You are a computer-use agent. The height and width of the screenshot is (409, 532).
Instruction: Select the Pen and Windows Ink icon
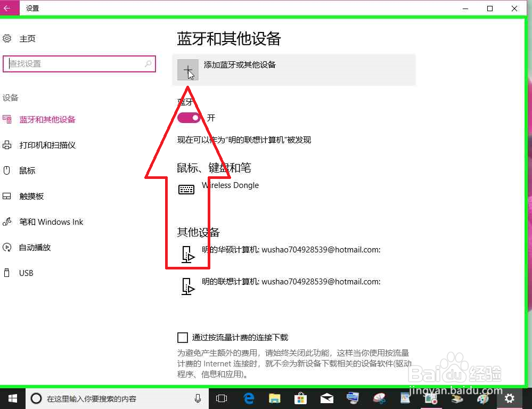click(x=7, y=222)
